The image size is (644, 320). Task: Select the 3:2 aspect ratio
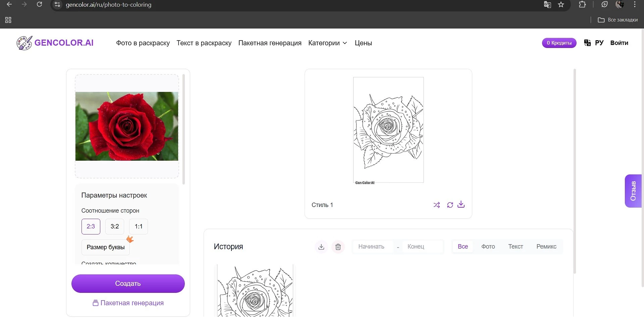click(x=115, y=226)
